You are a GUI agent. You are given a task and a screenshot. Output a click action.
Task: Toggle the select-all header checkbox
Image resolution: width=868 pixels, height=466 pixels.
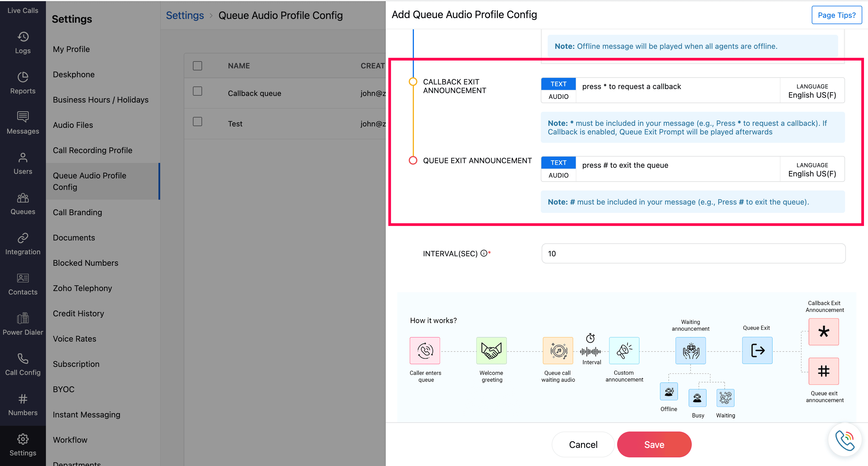197,66
